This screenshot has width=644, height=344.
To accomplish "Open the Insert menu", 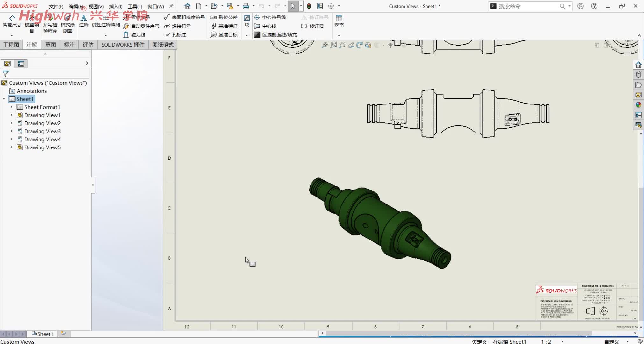I will [x=115, y=6].
